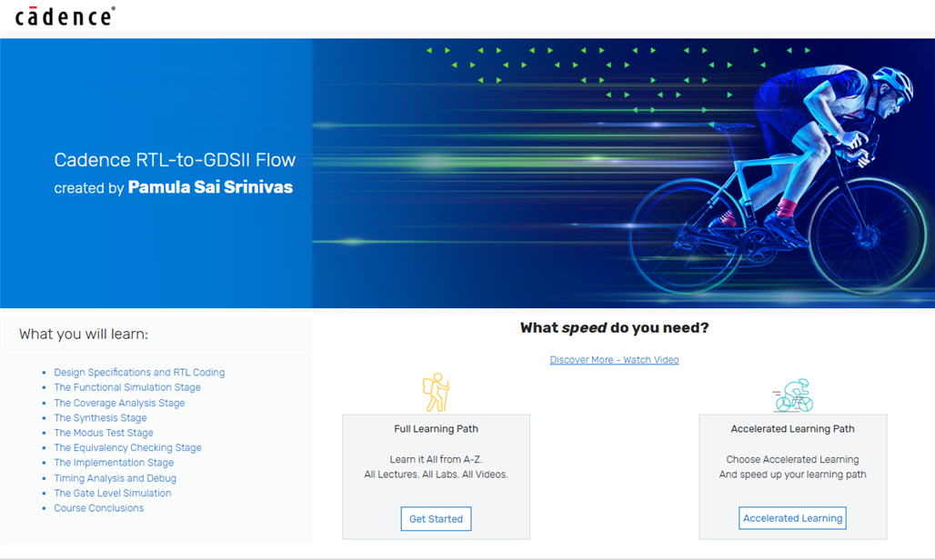Click the Cadence RTL-to-GDSII Flow title
The height and width of the screenshot is (560, 935).
[x=175, y=161]
